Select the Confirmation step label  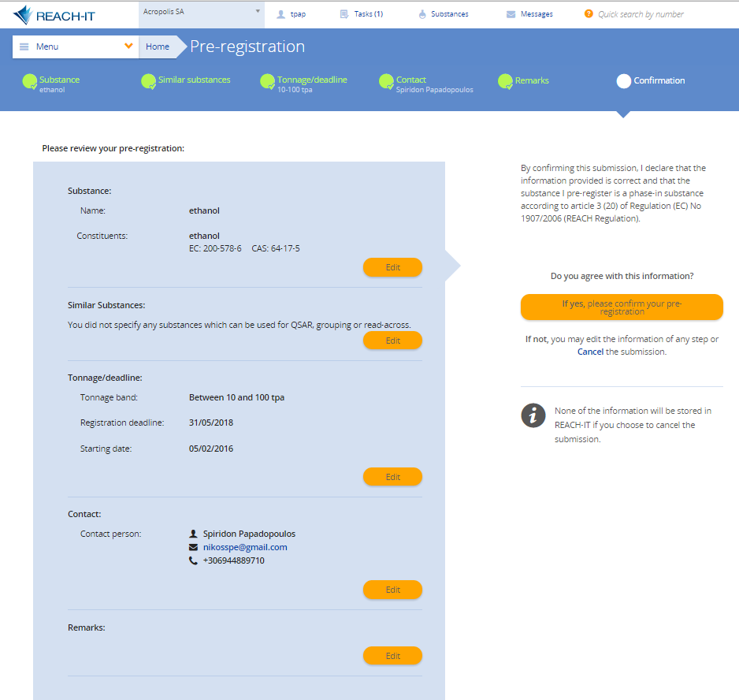[659, 80]
